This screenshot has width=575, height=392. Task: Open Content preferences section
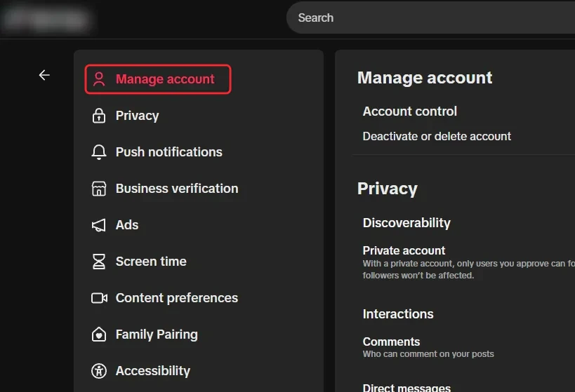pos(177,298)
